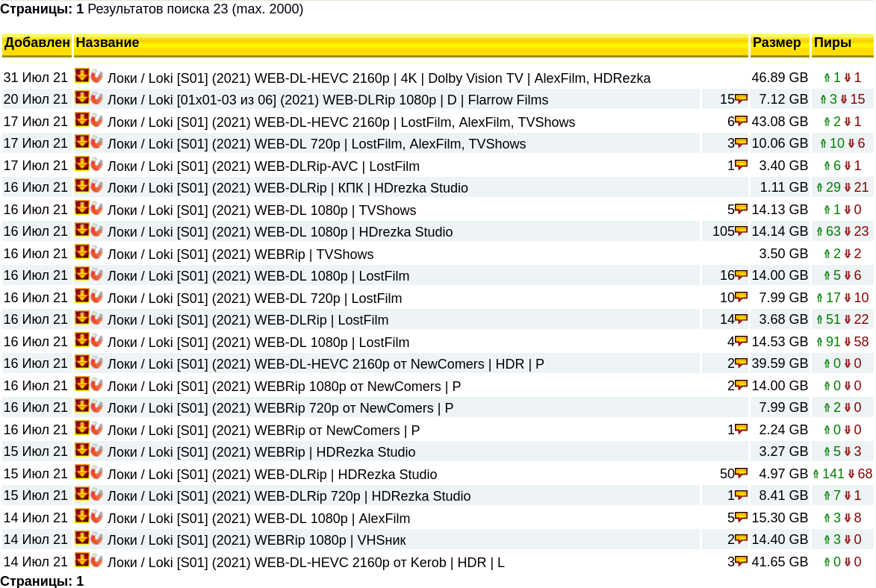Click peers count 63 / 23 cell

coord(842,231)
